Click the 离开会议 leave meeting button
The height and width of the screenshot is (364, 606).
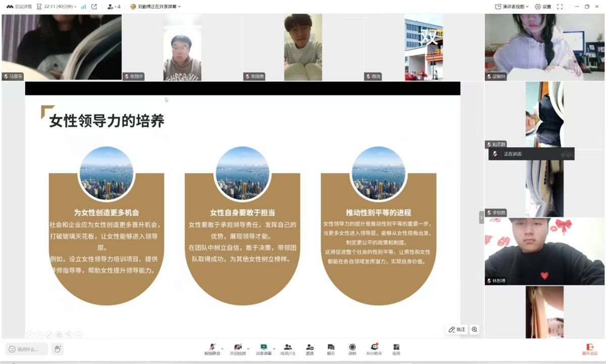(589, 349)
